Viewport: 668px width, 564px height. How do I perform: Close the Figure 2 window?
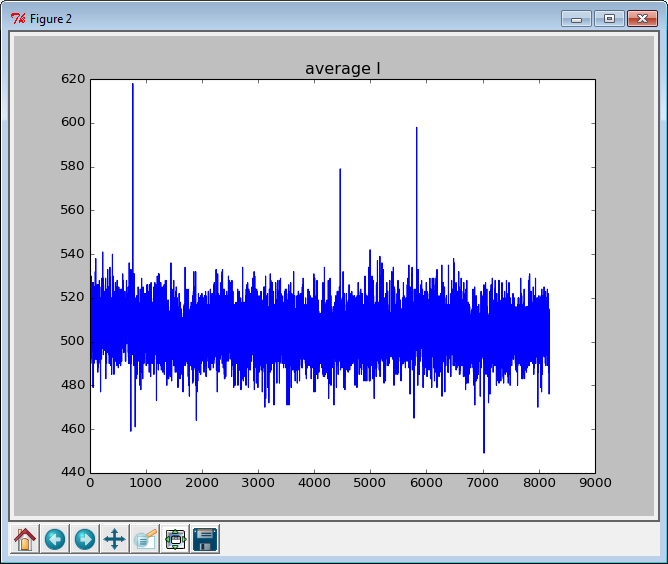pyautogui.click(x=642, y=19)
